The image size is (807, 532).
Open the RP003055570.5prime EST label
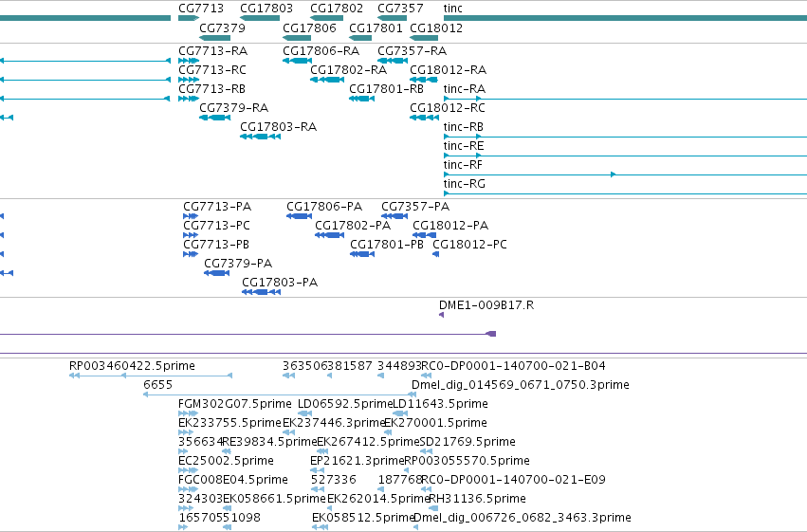(x=467, y=462)
